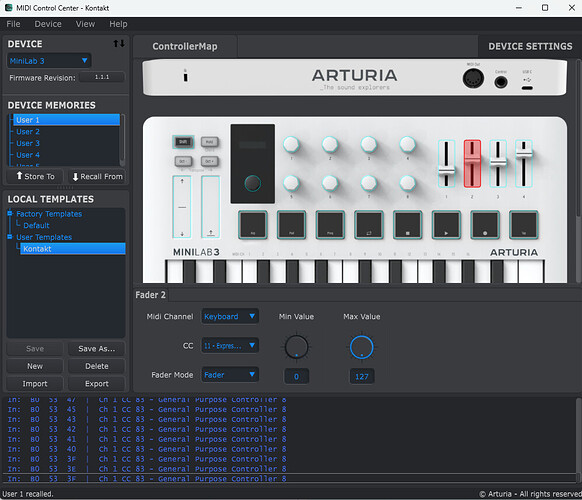Click the Export button
Viewport: 582px width, 500px height.
coord(97,384)
